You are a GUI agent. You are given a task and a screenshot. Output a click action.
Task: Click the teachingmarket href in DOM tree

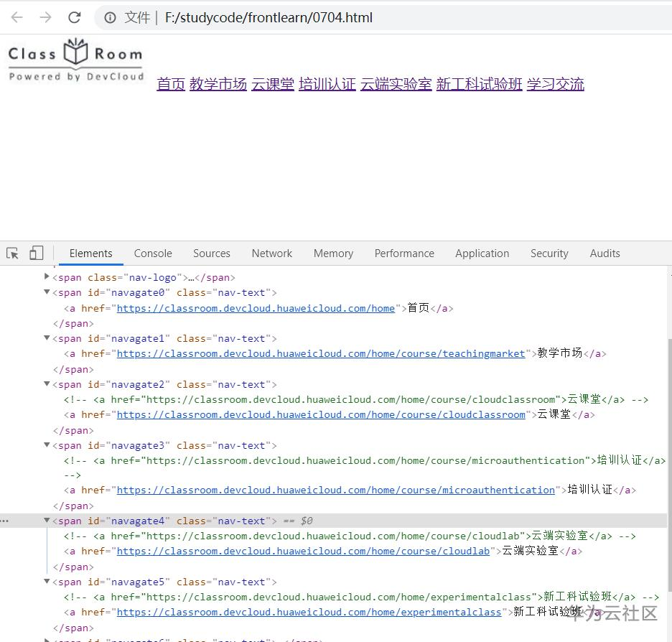point(321,354)
